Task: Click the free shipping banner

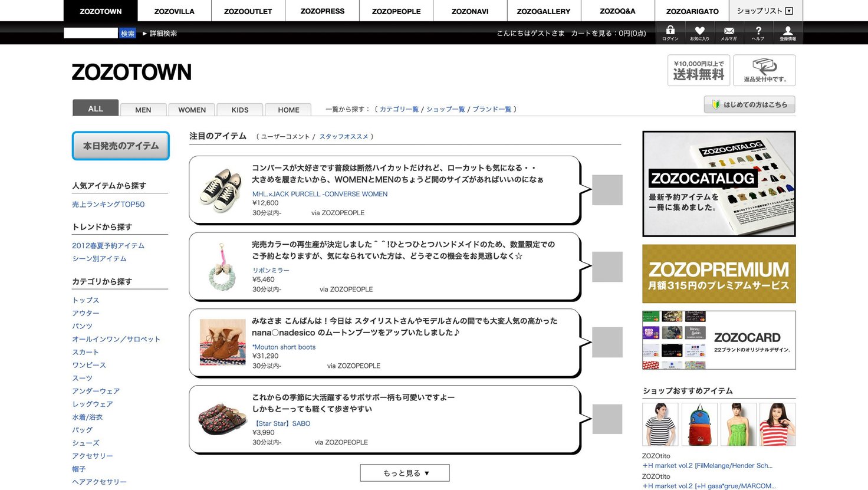Action: [699, 70]
